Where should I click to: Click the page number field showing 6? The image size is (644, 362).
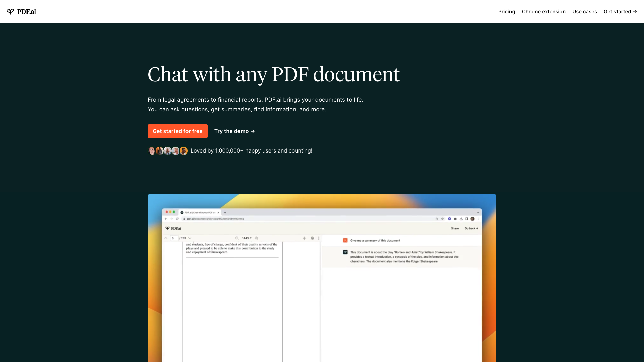tap(174, 238)
